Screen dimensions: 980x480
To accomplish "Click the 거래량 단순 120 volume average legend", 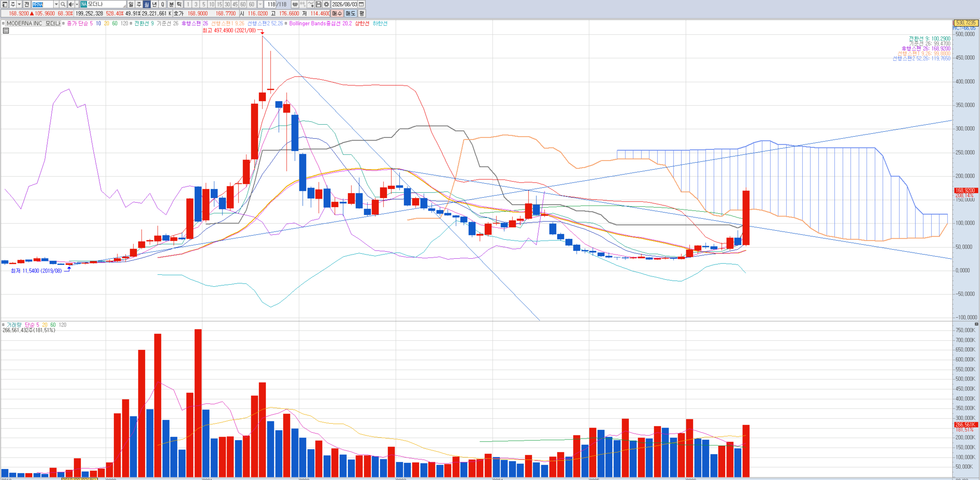I will click(63, 325).
